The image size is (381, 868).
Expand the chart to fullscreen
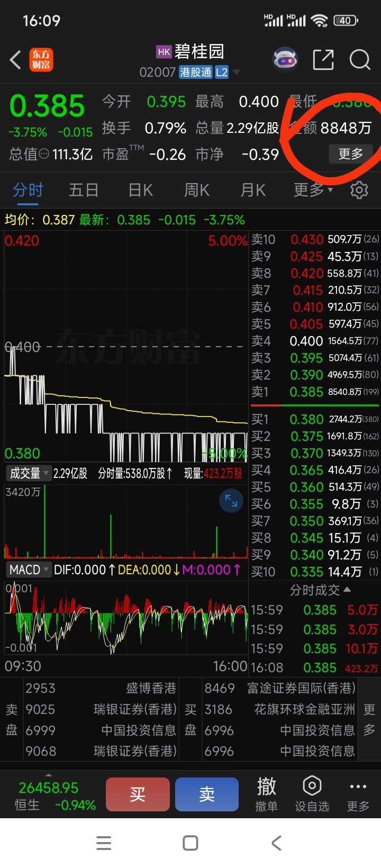point(231,501)
